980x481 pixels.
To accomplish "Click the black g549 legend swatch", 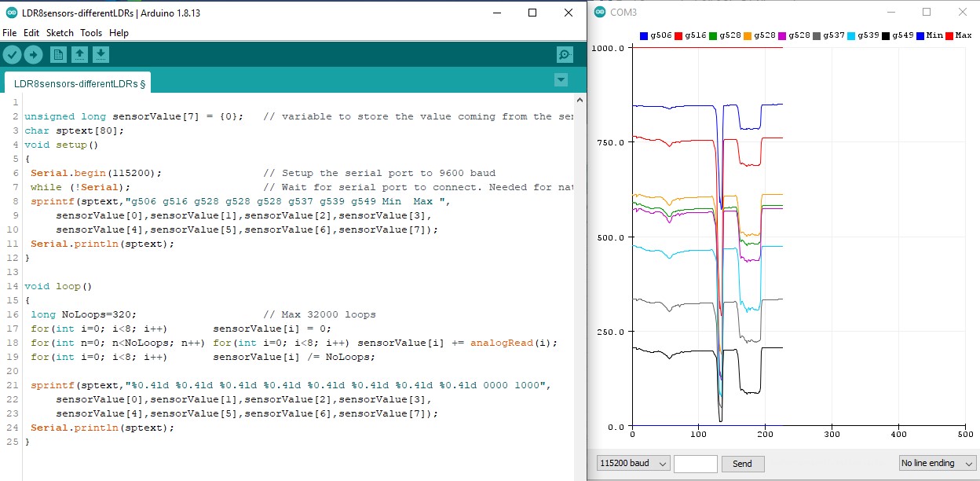I will 886,35.
